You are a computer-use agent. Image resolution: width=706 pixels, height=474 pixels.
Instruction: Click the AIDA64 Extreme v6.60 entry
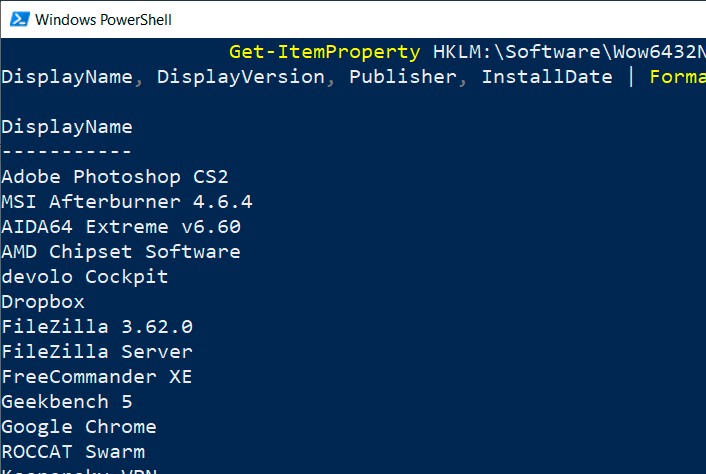[x=121, y=227]
